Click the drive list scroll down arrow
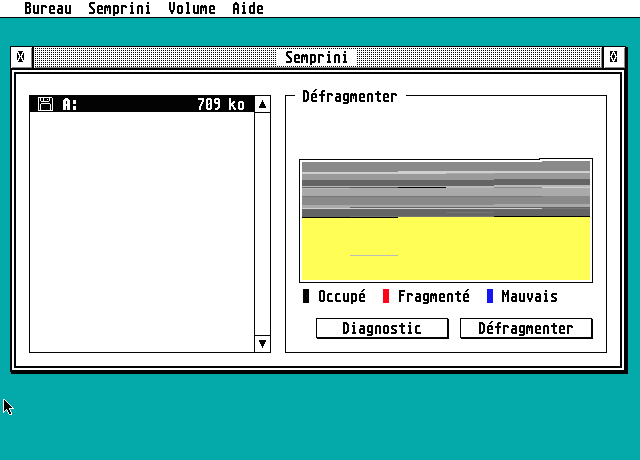This screenshot has height=460, width=640. (262, 344)
